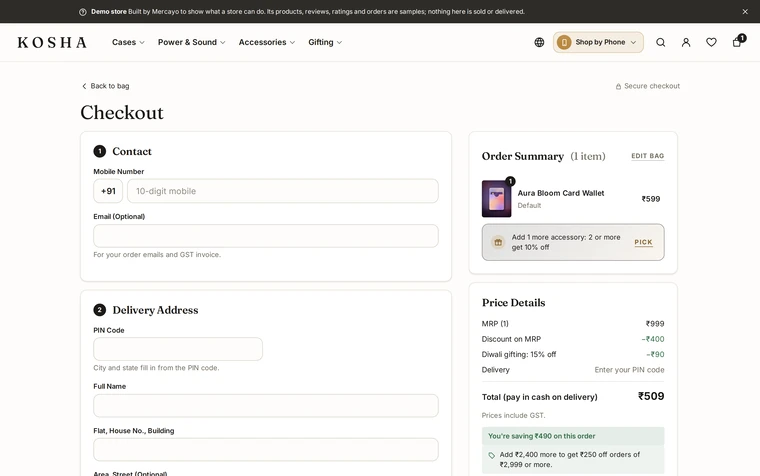
Task: Dismiss the demo store banner
Action: (745, 12)
